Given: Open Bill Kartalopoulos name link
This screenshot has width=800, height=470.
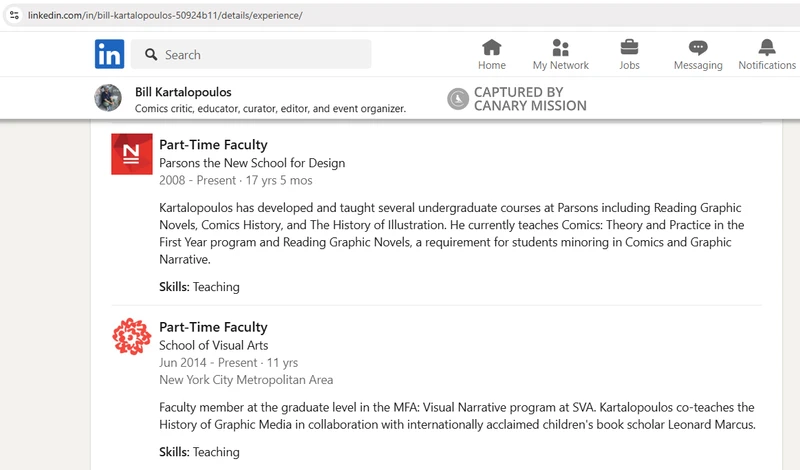Looking at the screenshot, I should pos(183,92).
